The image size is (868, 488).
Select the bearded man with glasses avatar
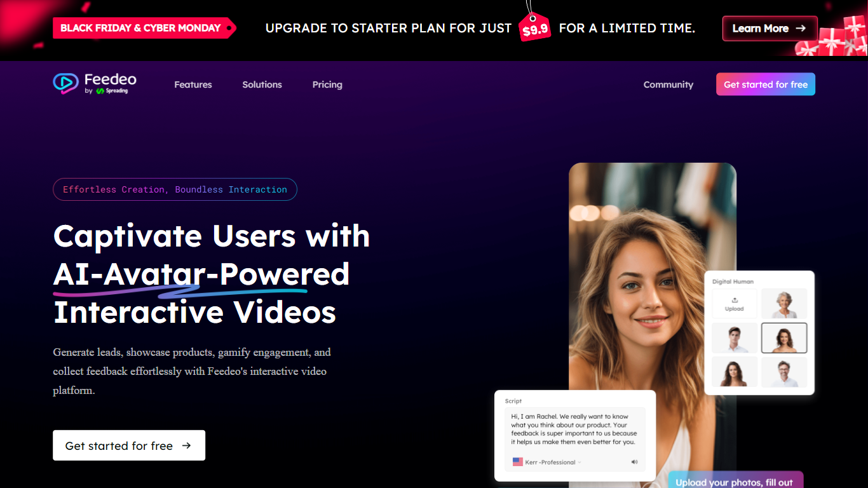click(x=784, y=372)
